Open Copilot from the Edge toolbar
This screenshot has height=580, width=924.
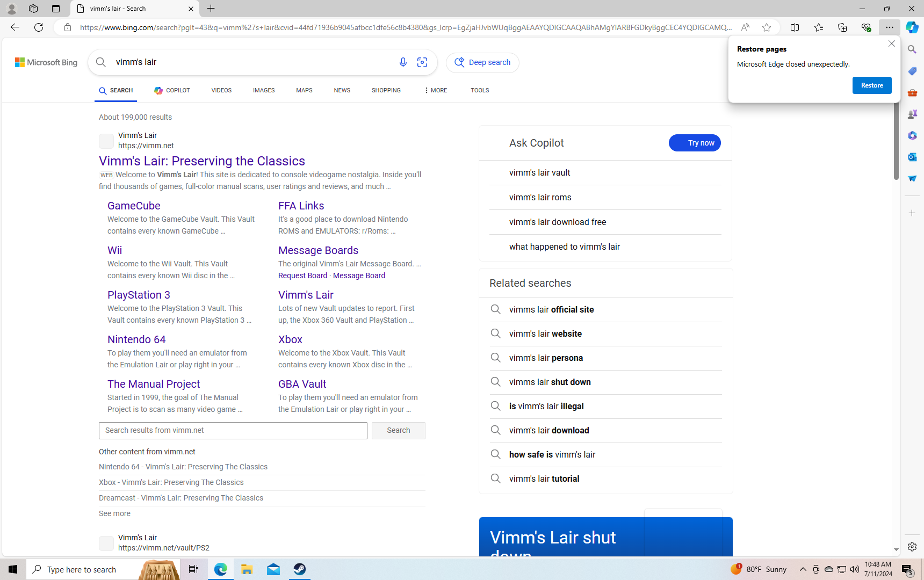[912, 27]
